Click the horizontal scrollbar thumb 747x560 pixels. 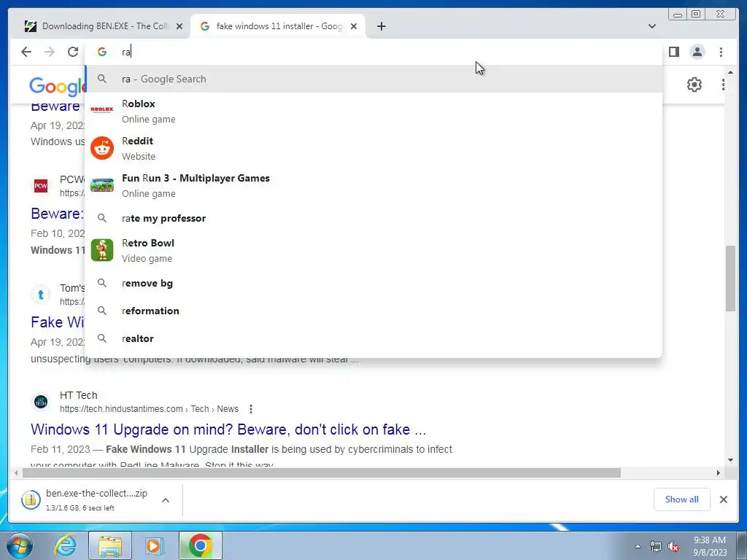(322, 472)
